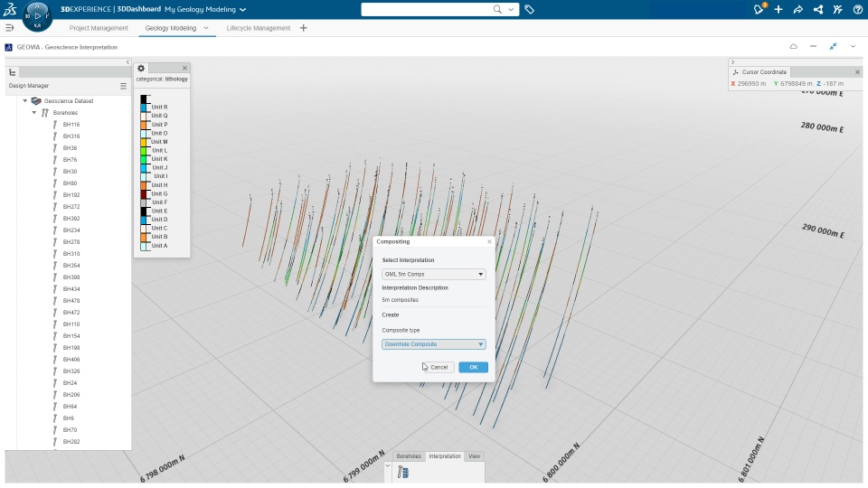The image size is (868, 488).
Task: Collapse the left Design Manager panel
Action: point(127,62)
